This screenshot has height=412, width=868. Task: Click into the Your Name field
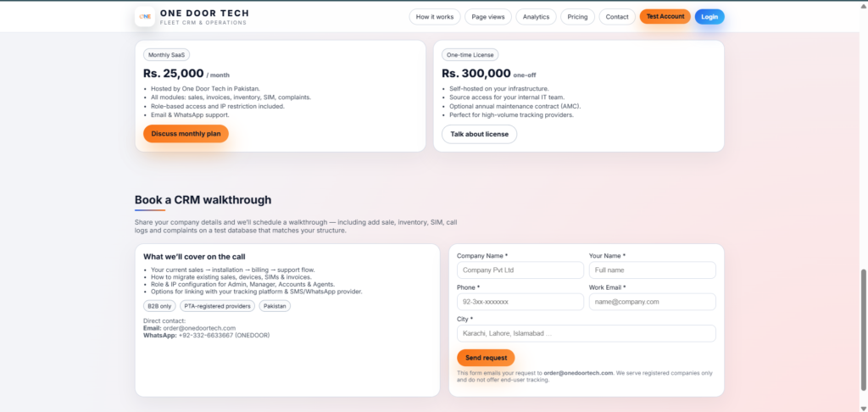point(652,270)
